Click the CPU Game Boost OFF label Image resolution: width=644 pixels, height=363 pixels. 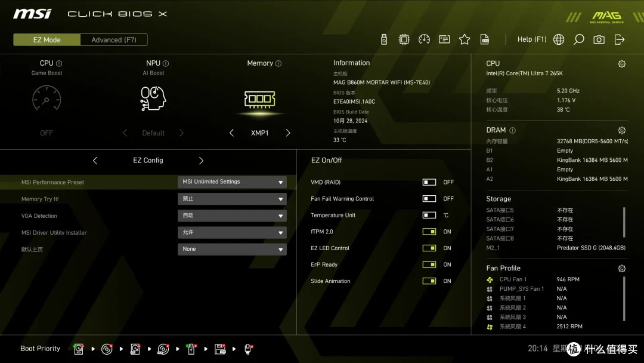coord(47,133)
